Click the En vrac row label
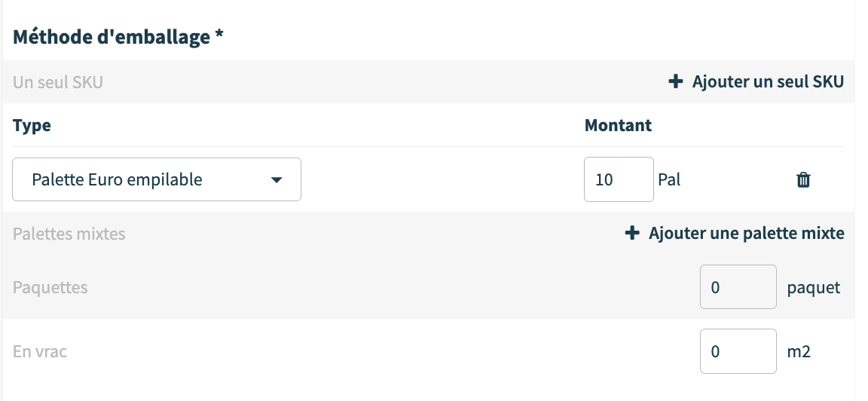 tap(39, 352)
